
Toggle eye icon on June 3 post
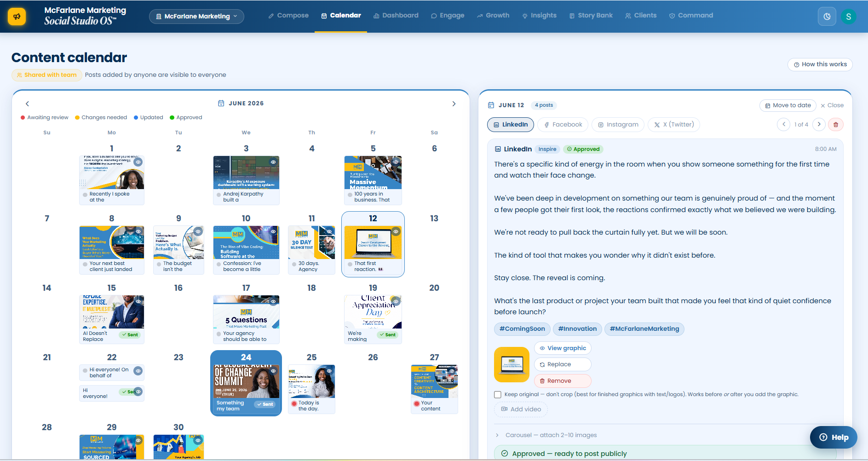[x=273, y=162]
